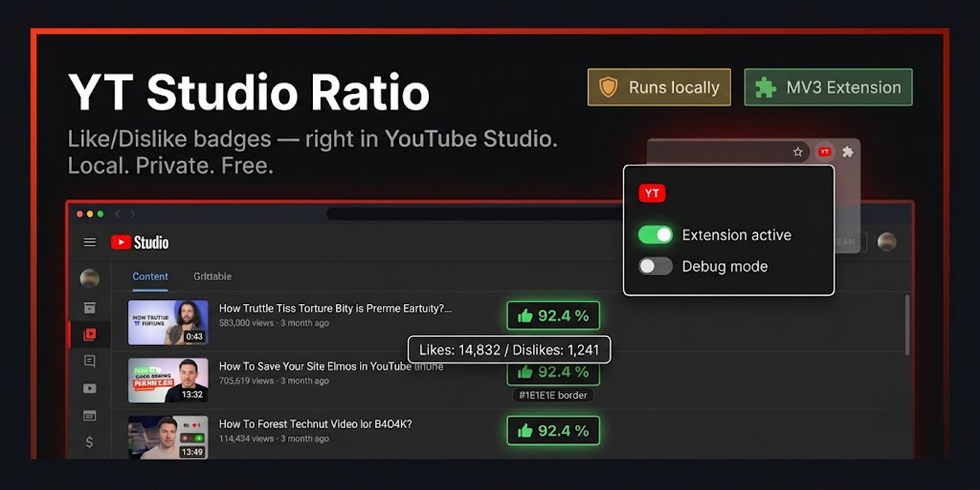This screenshot has height=490, width=980.
Task: Click the bookmark star in browser toolbar
Action: (x=798, y=152)
